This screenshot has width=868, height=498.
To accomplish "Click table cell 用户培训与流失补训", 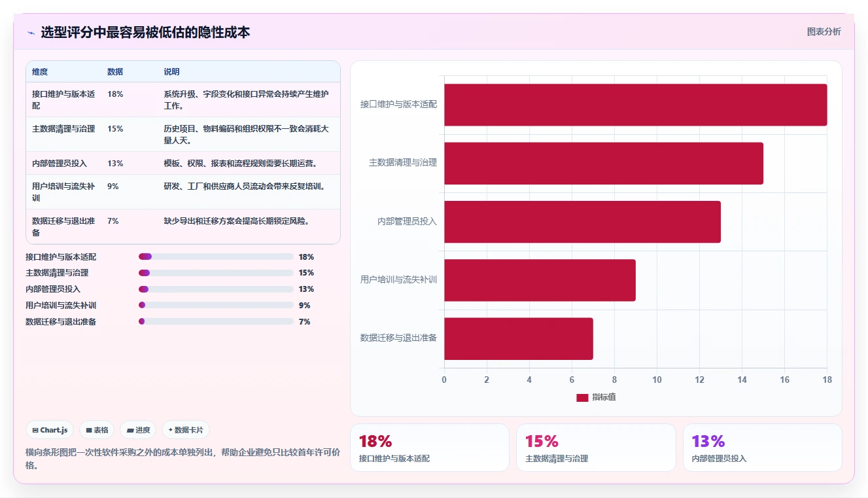I will coord(63,192).
